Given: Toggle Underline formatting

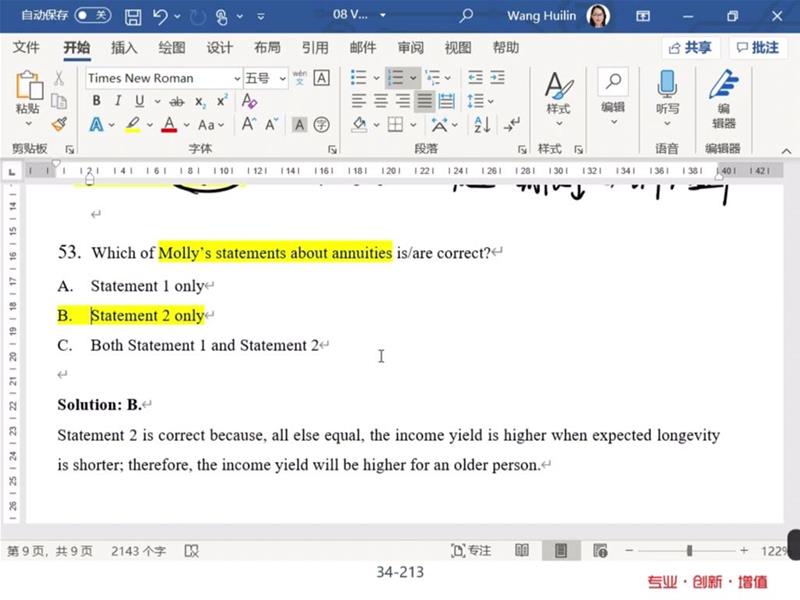Looking at the screenshot, I should pyautogui.click(x=139, y=101).
